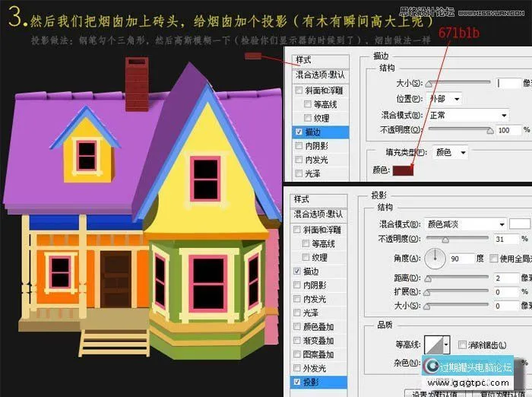Click 扩展 field showing 0
532x397 pixels.
[x=506, y=292]
